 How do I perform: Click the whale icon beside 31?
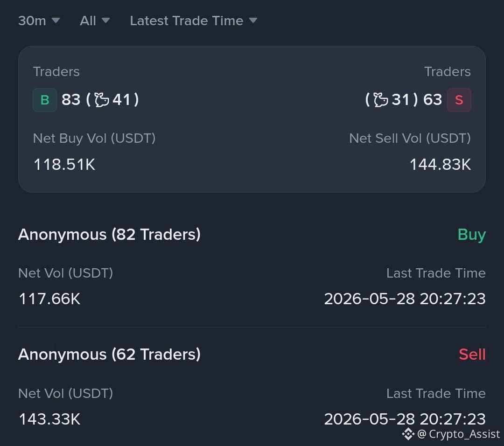pyautogui.click(x=381, y=100)
